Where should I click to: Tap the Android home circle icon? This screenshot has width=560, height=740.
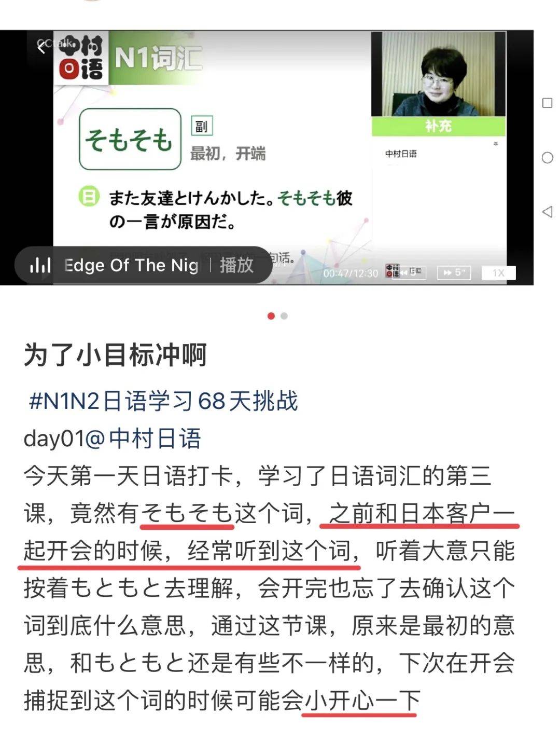tap(547, 158)
